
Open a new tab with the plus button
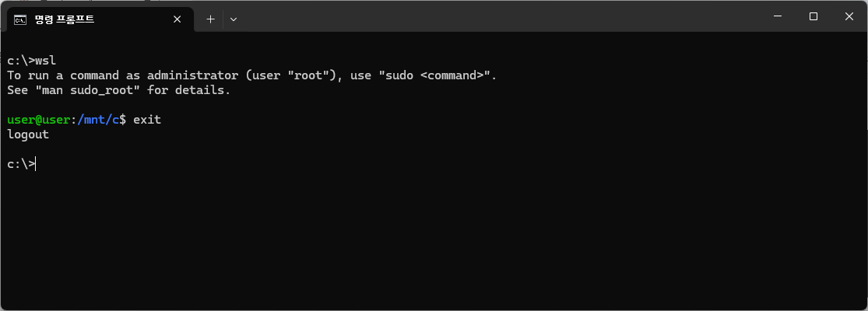[x=210, y=19]
